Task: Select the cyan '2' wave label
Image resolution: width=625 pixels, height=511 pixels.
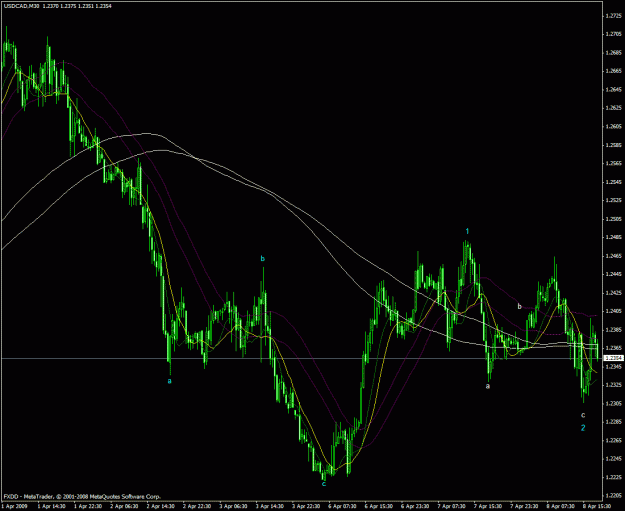Action: coord(583,428)
